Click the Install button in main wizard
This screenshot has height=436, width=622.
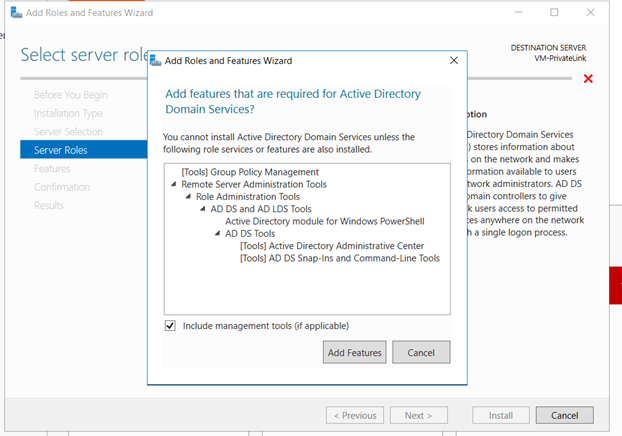pyautogui.click(x=501, y=415)
